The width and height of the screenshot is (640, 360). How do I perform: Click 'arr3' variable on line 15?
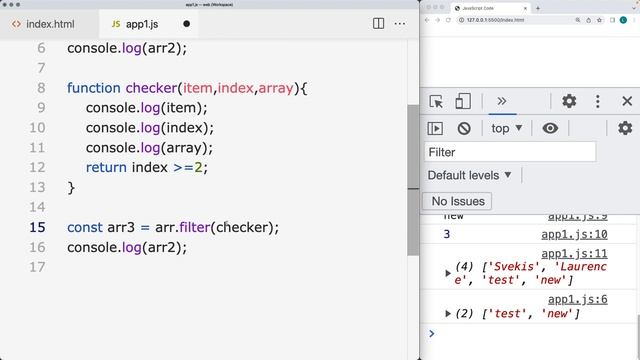pos(121,227)
